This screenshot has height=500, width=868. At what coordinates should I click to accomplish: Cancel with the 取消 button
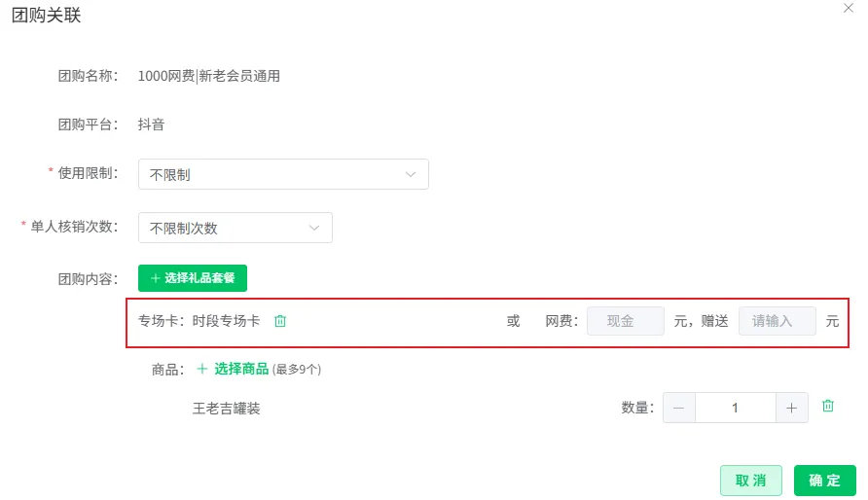tap(751, 481)
